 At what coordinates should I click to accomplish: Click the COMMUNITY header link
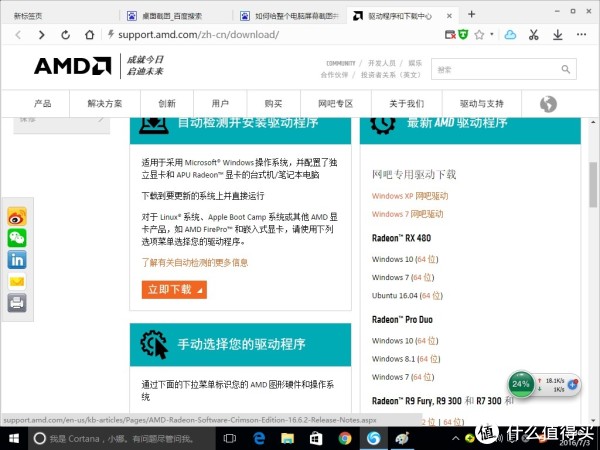(341, 63)
